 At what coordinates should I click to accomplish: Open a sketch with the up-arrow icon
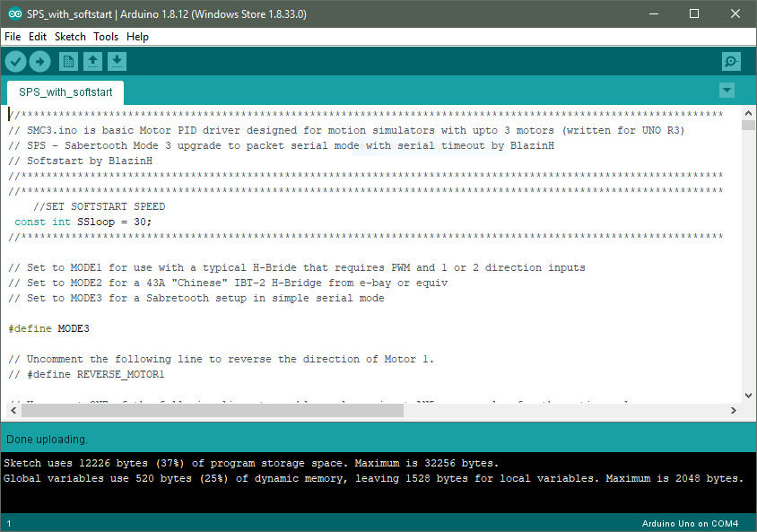click(x=92, y=62)
